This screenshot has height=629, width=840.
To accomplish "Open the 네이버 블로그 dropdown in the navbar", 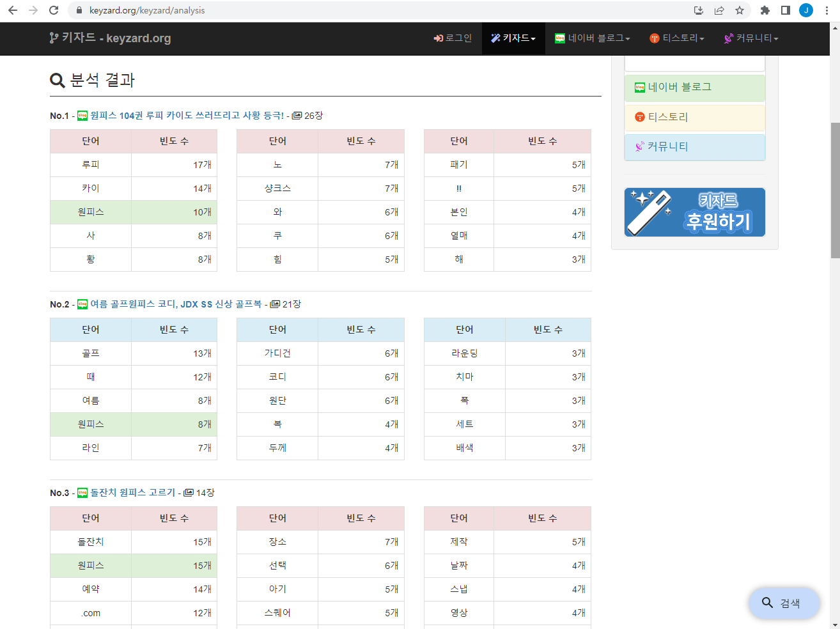I will click(x=592, y=38).
